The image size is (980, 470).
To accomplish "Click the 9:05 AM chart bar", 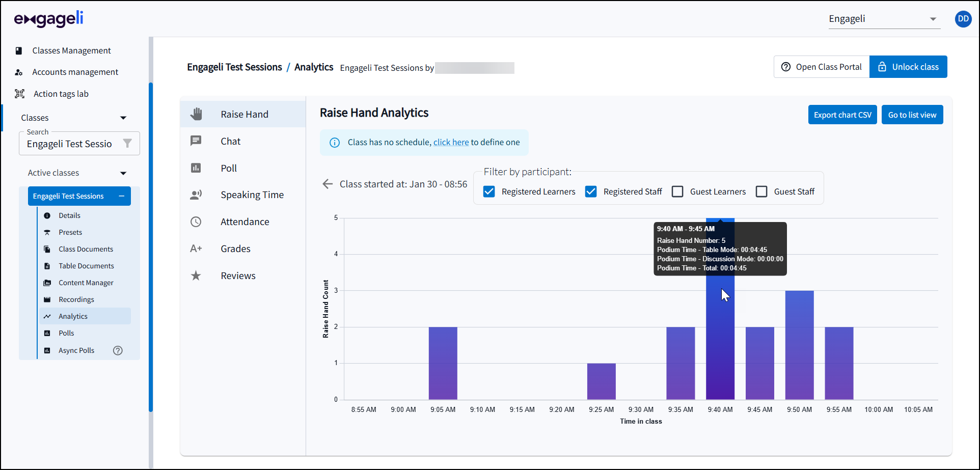I will click(443, 363).
